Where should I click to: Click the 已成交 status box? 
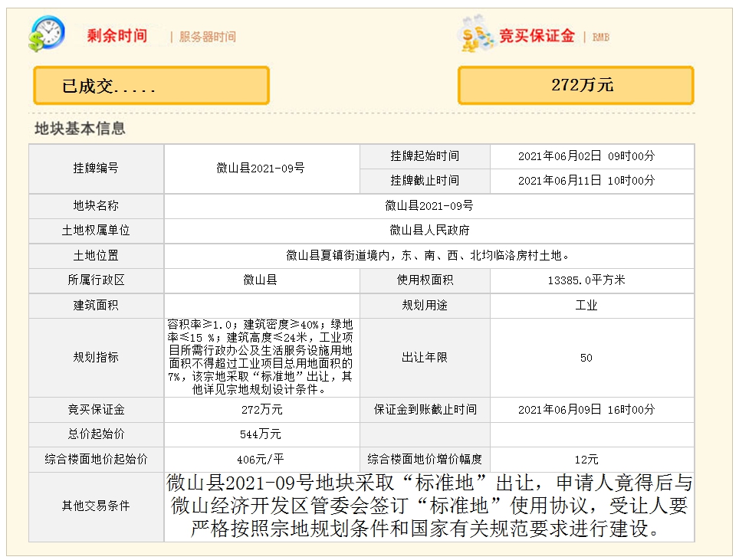click(x=151, y=85)
